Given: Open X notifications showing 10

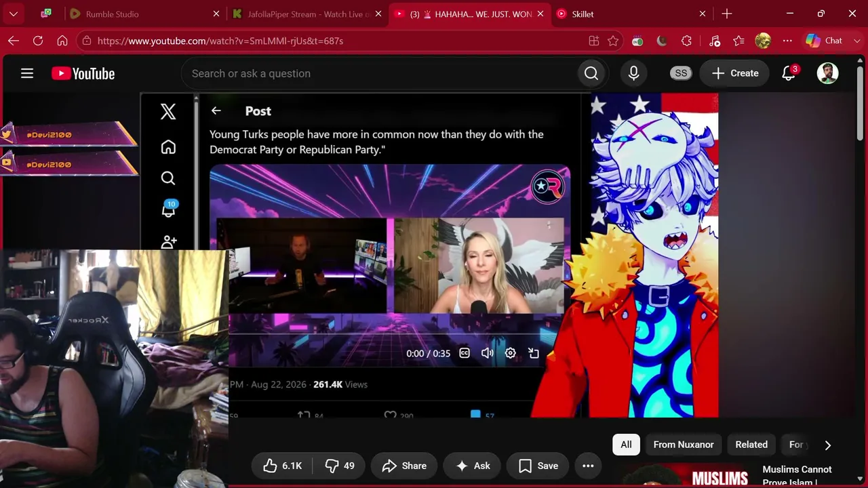Looking at the screenshot, I should [x=168, y=209].
